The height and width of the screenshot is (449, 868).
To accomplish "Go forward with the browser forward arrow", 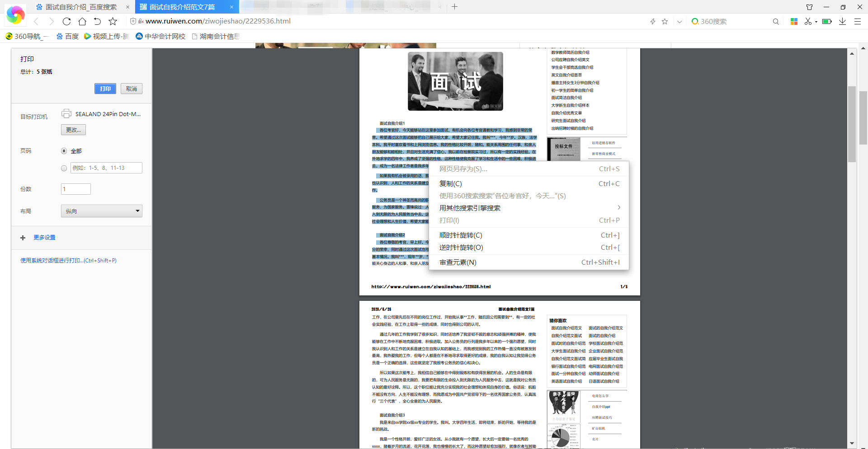I will coord(51,21).
